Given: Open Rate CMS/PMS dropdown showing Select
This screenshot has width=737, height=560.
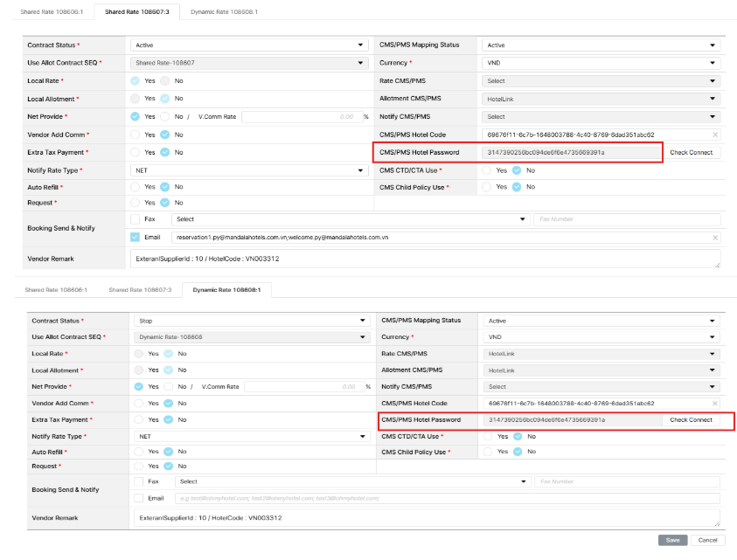Looking at the screenshot, I should pos(601,80).
